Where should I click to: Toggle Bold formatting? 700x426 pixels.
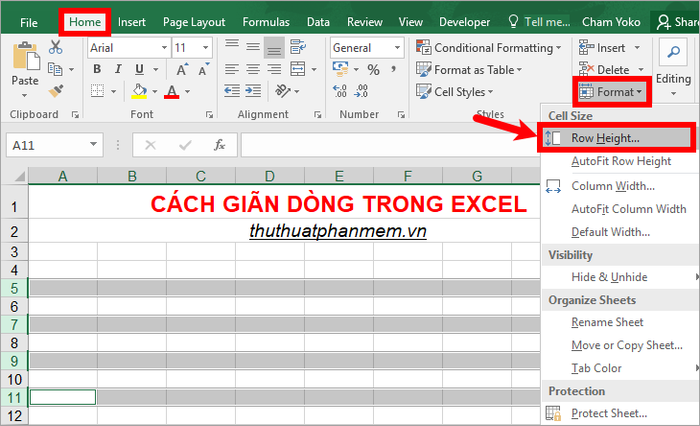tap(97, 69)
